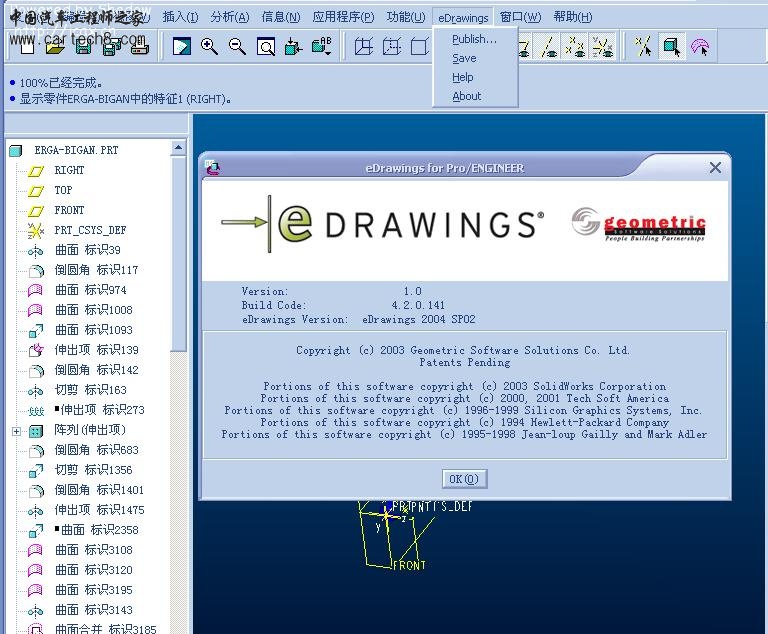Screen dimensions: 768x634
Task: Click the Reorient view icon
Action: click(x=294, y=47)
